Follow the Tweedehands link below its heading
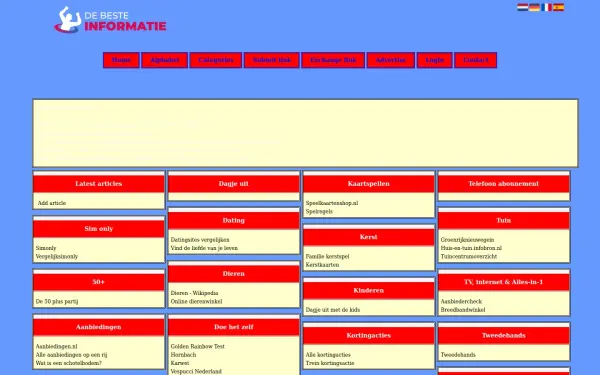Viewport: 600px width, 375px height. pyautogui.click(x=458, y=355)
